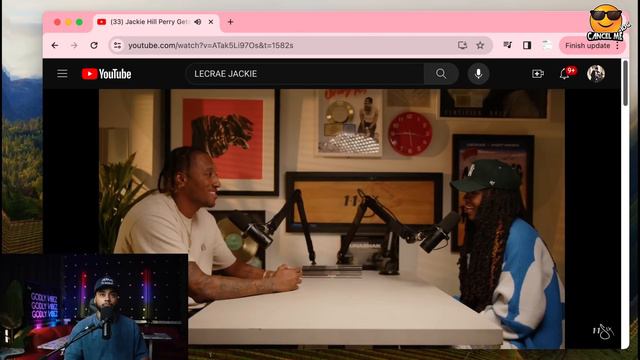Viewport: 640px width, 360px height.
Task: Open the YouTube Create video menu
Action: point(538,74)
